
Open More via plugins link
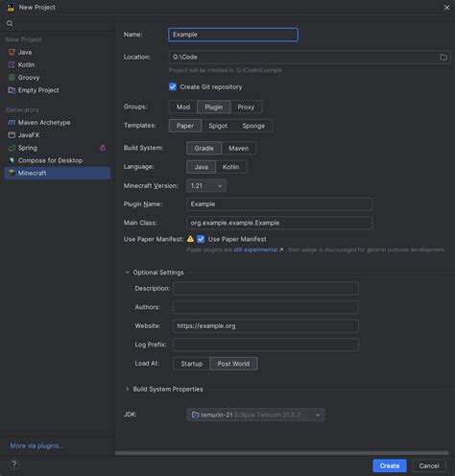(36, 445)
